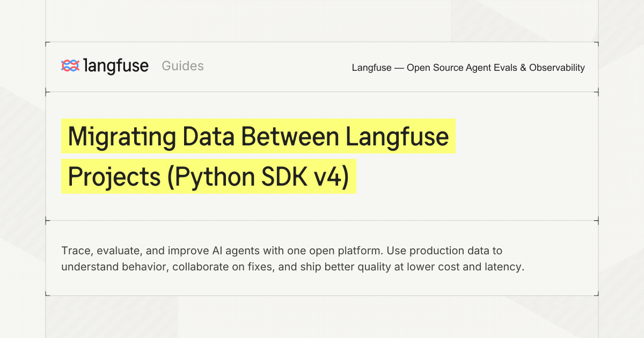Select the Guides label
The image size is (644, 338).
click(x=182, y=66)
